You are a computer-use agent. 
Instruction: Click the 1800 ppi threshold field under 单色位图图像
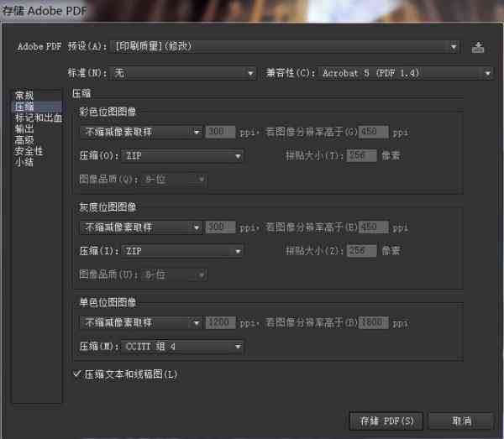point(373,322)
